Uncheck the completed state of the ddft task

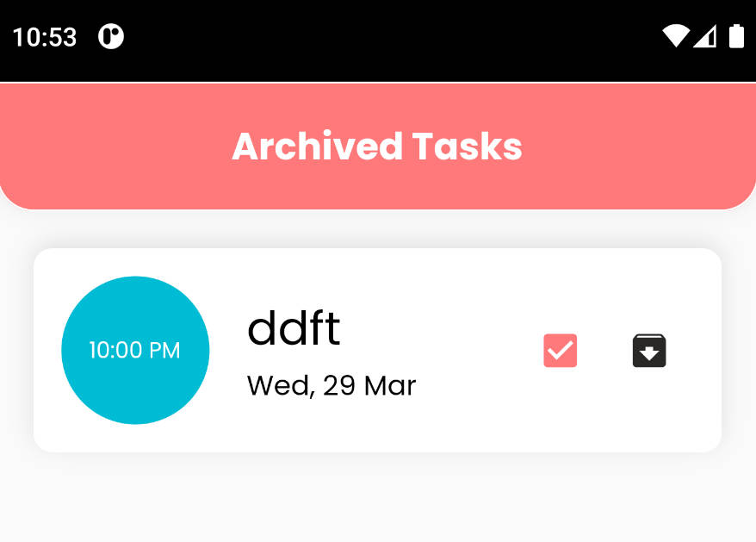(561, 351)
